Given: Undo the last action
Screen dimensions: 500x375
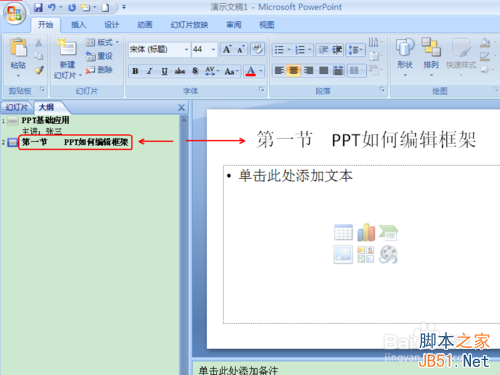Looking at the screenshot, I should [52, 7].
